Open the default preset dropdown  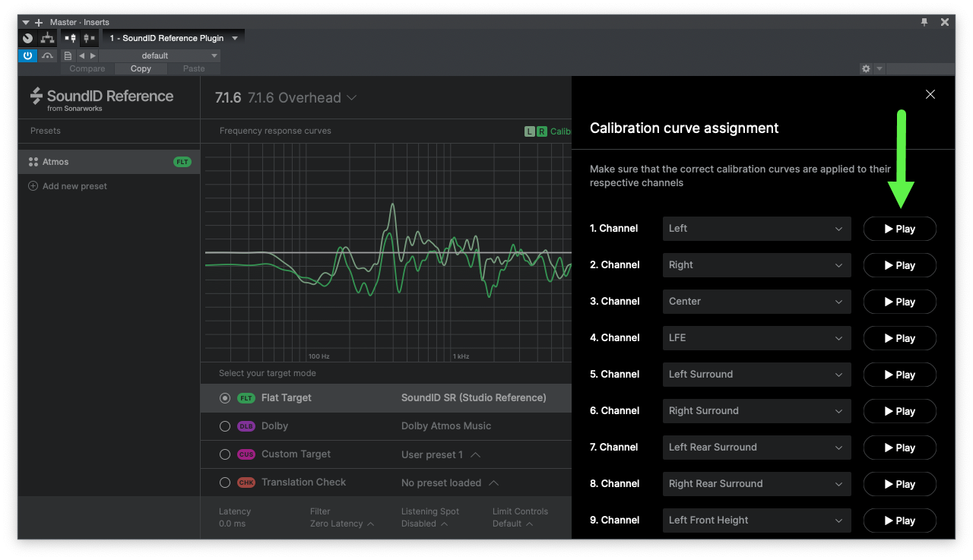(x=160, y=55)
